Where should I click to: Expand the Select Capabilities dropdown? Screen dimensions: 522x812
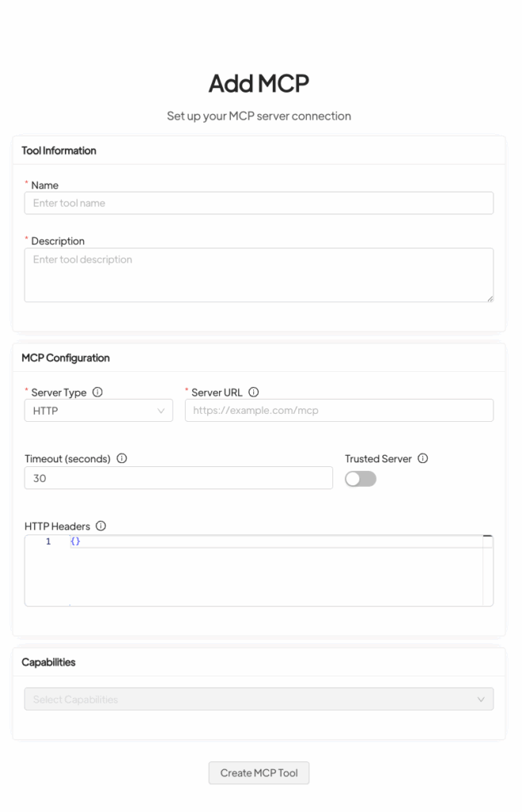point(259,699)
